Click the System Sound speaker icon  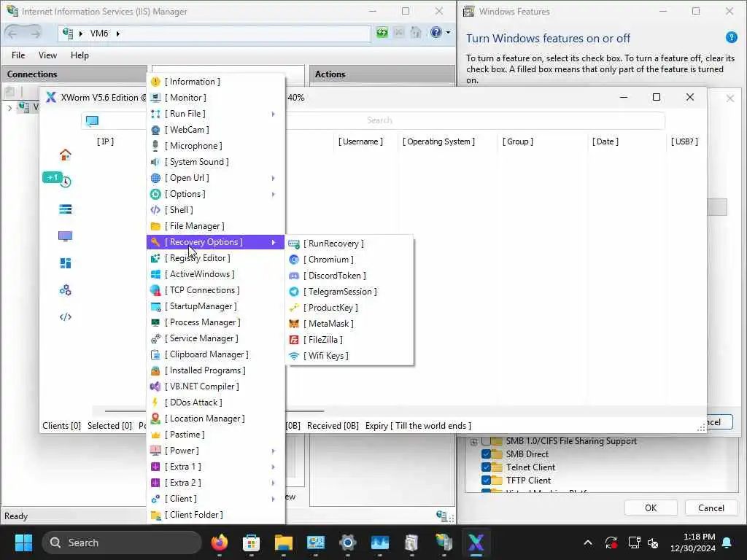(155, 162)
